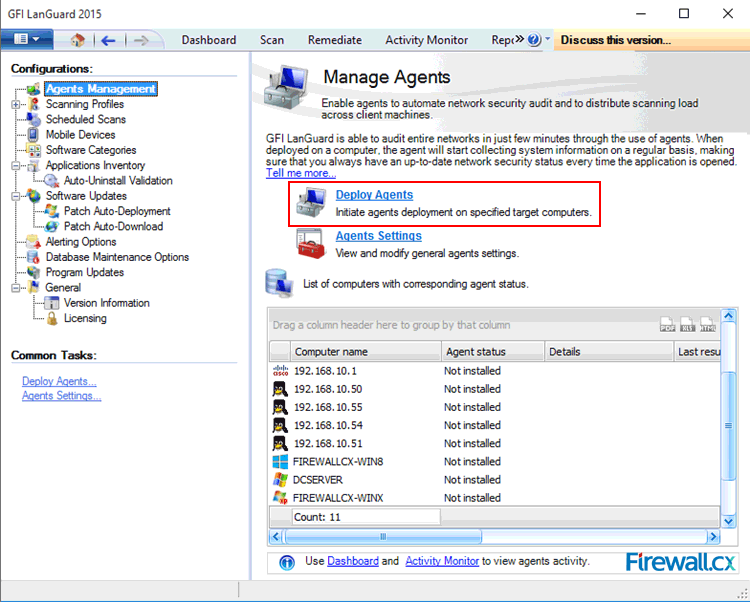The height and width of the screenshot is (602, 750).
Task: Open the Dashboard tab
Action: click(209, 40)
